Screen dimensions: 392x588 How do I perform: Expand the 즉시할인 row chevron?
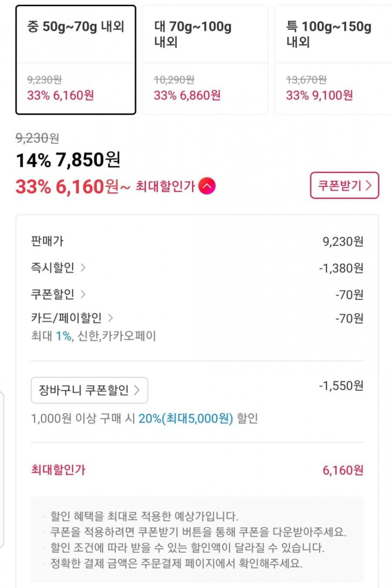[x=83, y=268]
